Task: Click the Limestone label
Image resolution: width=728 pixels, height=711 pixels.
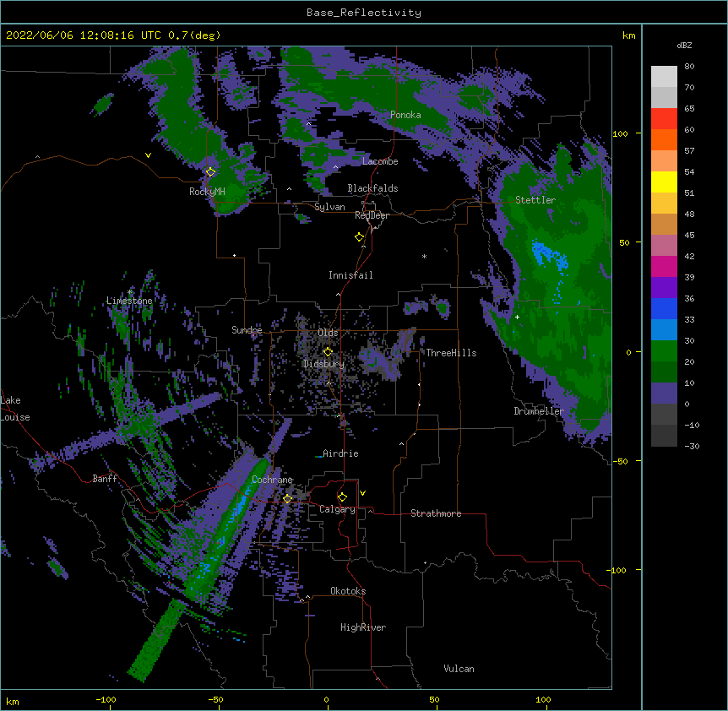Action: (x=129, y=301)
